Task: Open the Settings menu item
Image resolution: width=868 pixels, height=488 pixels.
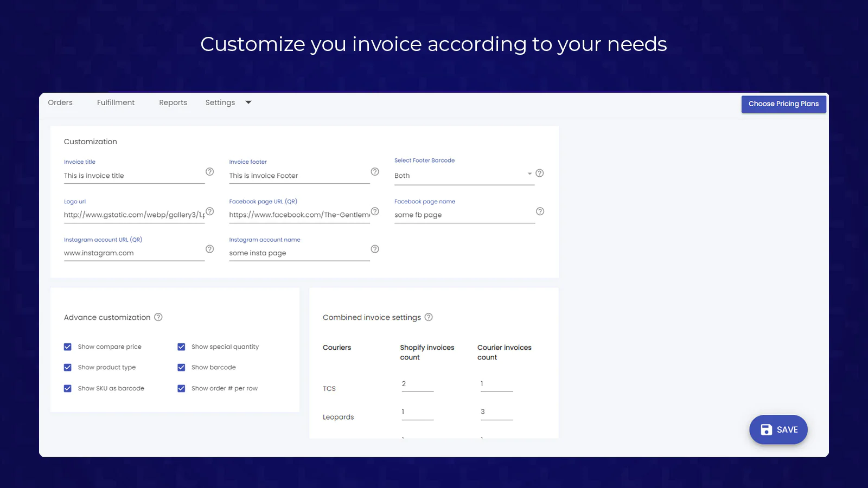Action: point(220,102)
